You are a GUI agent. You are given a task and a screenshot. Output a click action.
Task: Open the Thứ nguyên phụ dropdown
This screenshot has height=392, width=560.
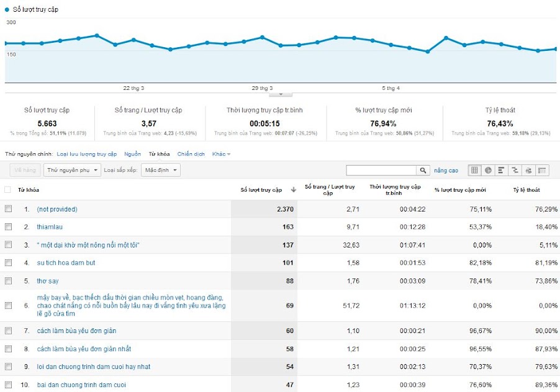[72, 170]
